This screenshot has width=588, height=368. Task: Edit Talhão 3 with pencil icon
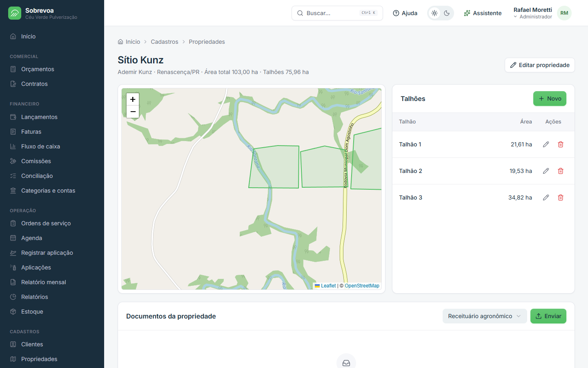pyautogui.click(x=546, y=197)
